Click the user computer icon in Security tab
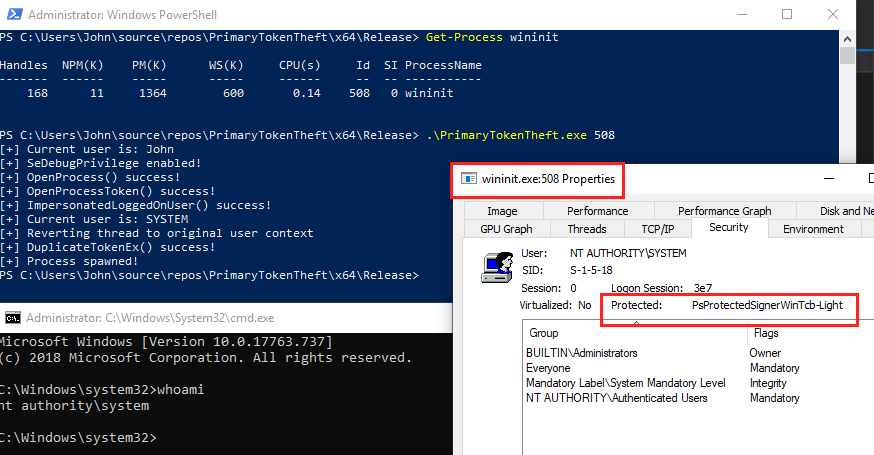 (497, 267)
